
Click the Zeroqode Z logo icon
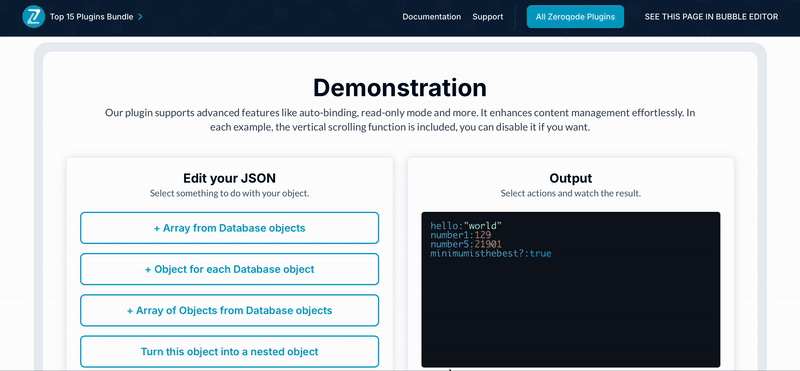[34, 17]
